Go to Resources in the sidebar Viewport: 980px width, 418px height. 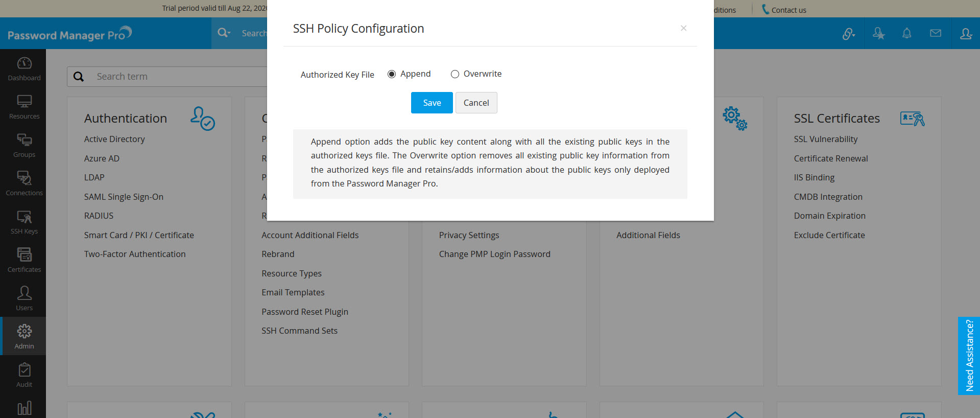click(24, 107)
